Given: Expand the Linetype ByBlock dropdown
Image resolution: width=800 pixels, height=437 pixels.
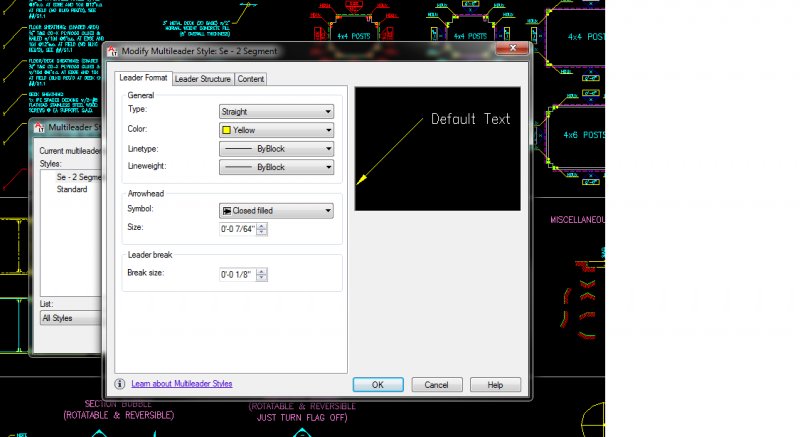Looking at the screenshot, I should [277, 149].
